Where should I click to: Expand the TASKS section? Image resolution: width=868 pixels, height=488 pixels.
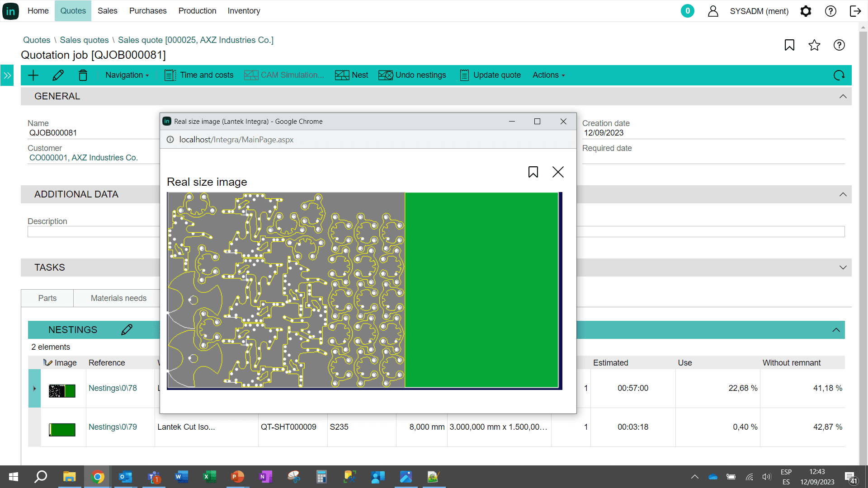[843, 267]
